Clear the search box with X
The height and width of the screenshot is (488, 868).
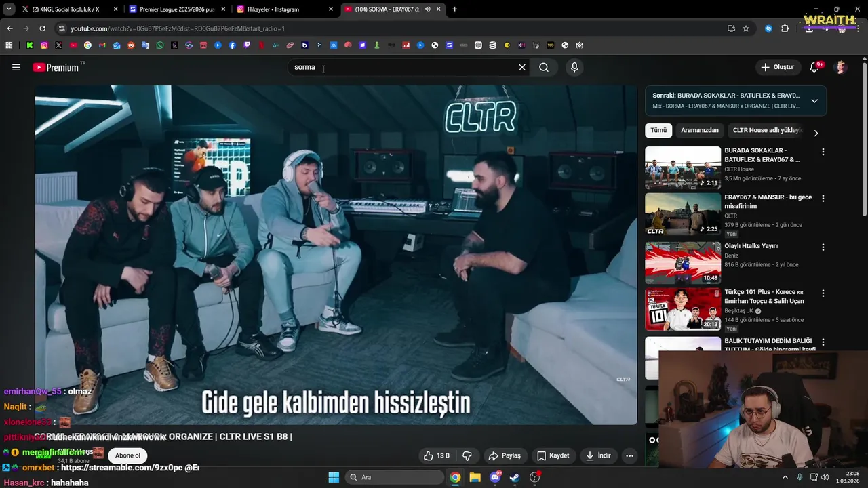522,67
